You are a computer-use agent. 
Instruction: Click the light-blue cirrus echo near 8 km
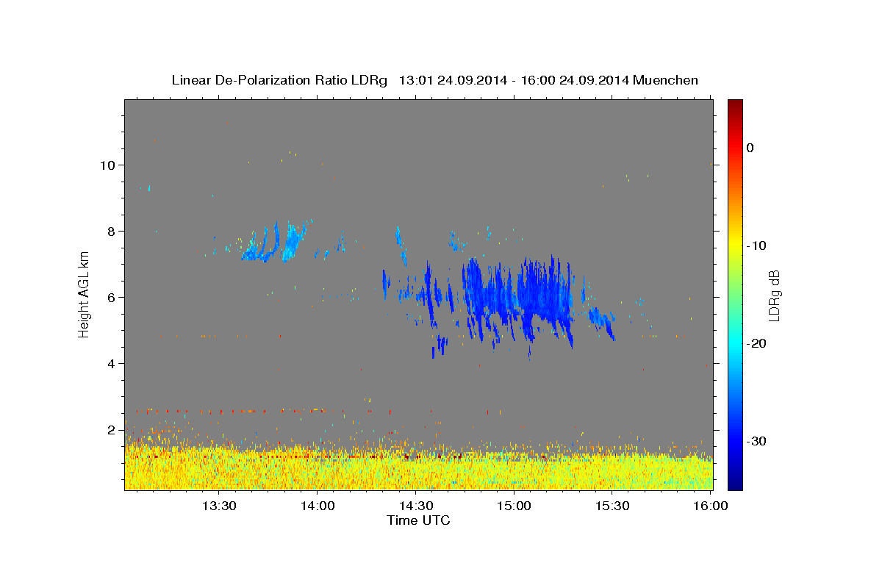pos(277,243)
